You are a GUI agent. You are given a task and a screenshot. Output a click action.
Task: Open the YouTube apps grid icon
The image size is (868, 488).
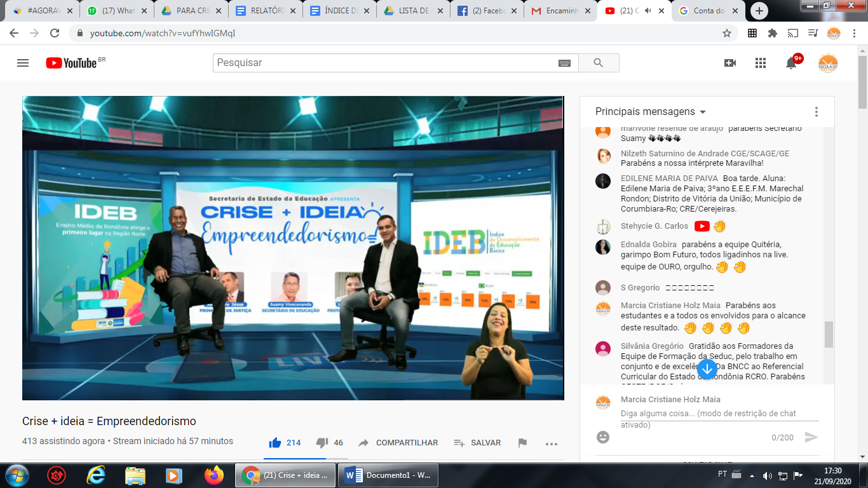[x=761, y=63]
